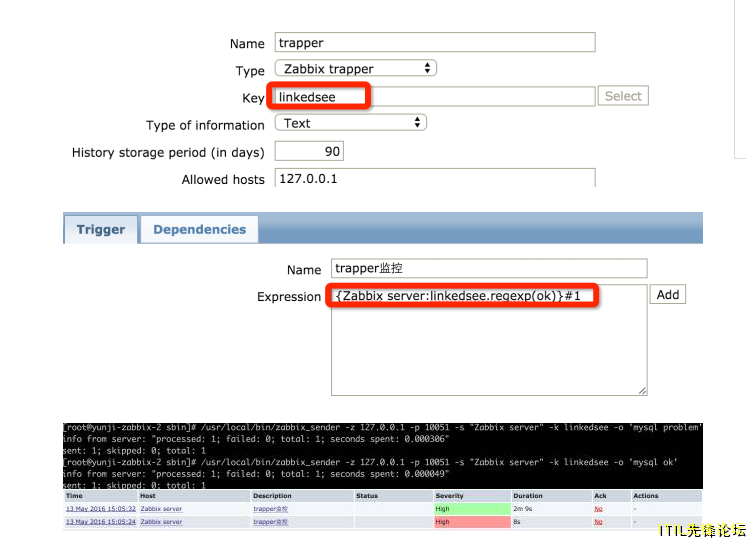Click the Duration column header
Image resolution: width=746 pixels, height=541 pixels.
528,496
